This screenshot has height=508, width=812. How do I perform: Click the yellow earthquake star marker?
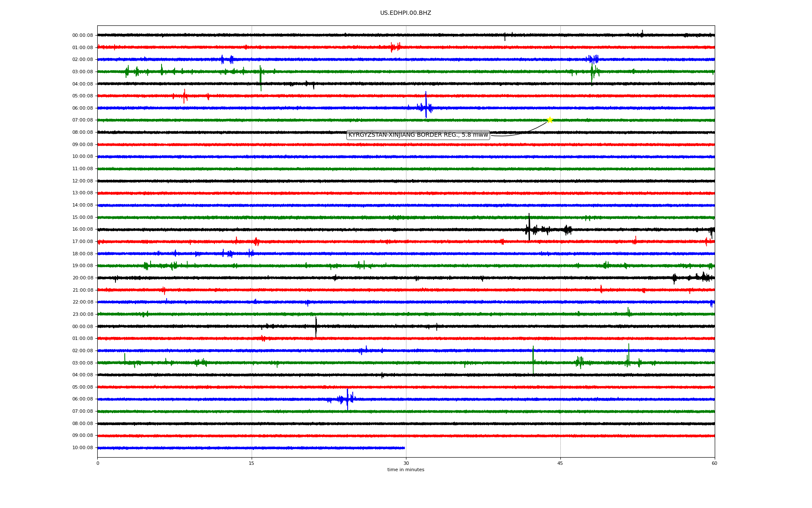(x=549, y=120)
